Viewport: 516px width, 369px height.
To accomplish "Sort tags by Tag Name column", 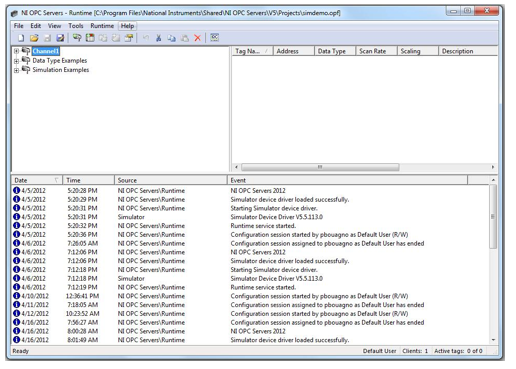I will coord(252,51).
